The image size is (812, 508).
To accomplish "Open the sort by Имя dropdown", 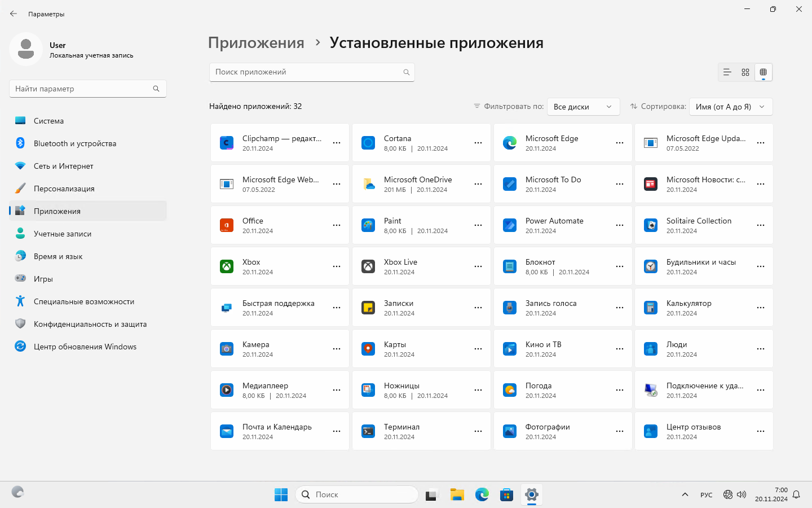I will [731, 107].
